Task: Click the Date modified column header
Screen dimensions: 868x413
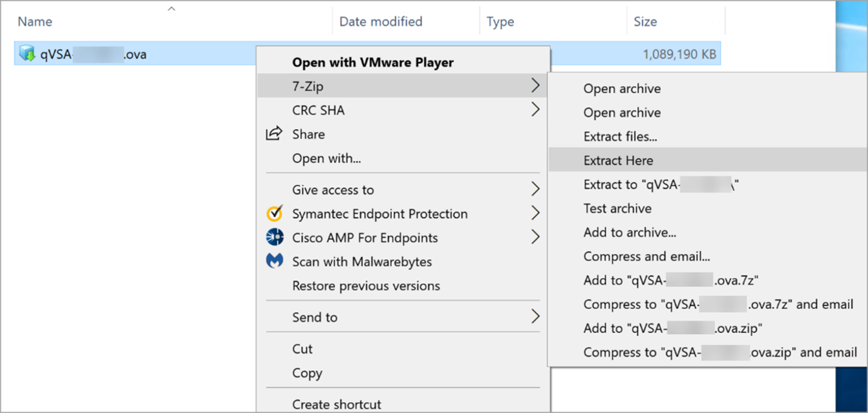Action: tap(381, 22)
